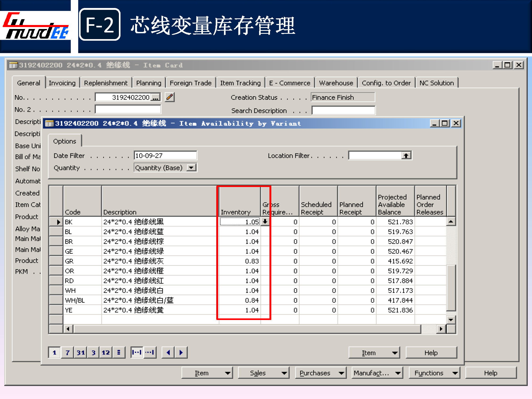Open the Quantity (Base) dropdown
Viewport: 532px width, 399px height.
[191, 168]
